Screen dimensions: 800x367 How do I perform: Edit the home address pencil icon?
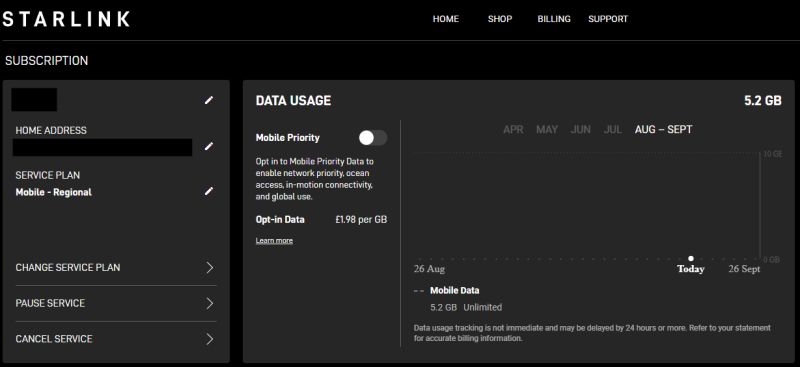(208, 146)
